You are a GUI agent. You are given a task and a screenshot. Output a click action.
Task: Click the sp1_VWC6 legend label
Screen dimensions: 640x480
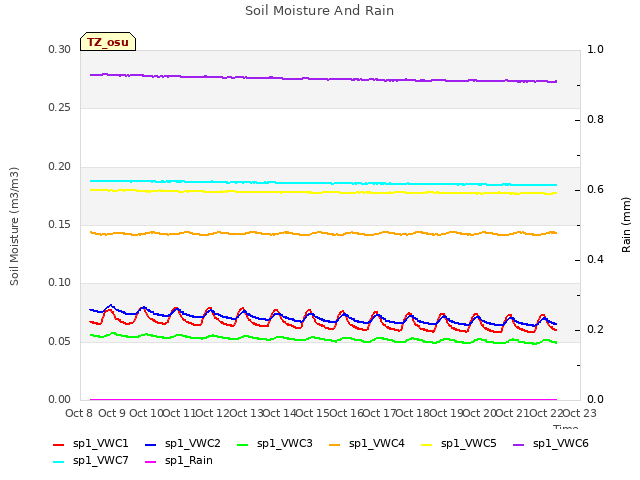[x=560, y=443]
